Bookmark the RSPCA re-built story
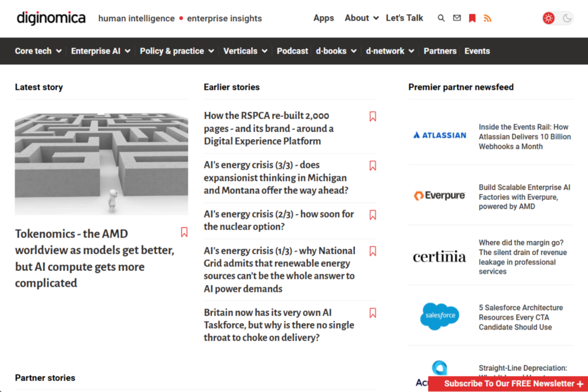Image resolution: width=588 pixels, height=392 pixels. pyautogui.click(x=373, y=116)
